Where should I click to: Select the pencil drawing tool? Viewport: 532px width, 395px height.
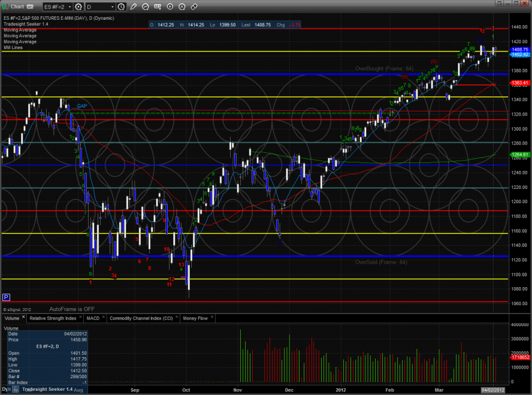click(134, 7)
